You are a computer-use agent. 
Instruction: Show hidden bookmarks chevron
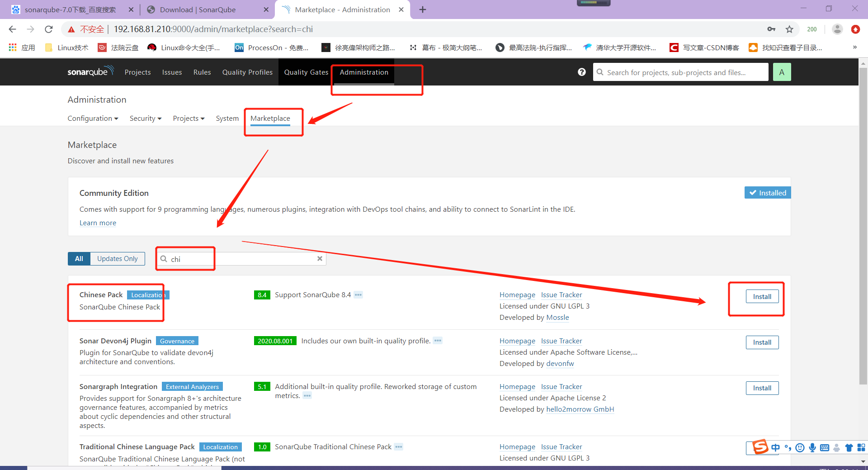point(854,47)
